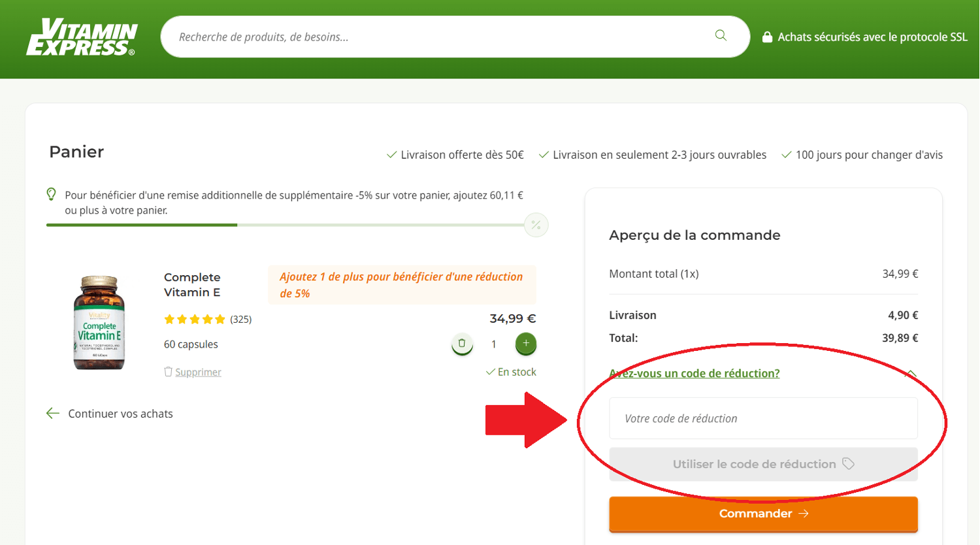Click the percent discount badge icon
This screenshot has height=545, width=980.
536,225
